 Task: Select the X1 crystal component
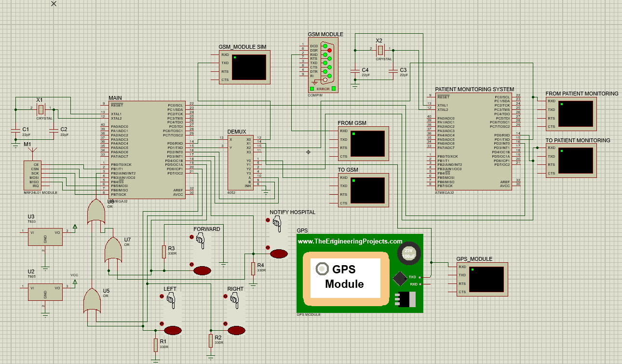pos(42,108)
